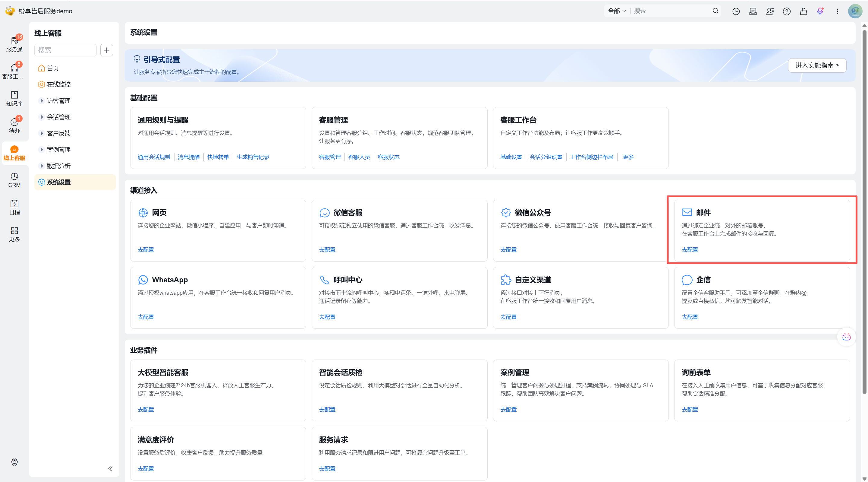Click 去配置 under 满意度评价
This screenshot has width=868, height=482.
[146, 468]
